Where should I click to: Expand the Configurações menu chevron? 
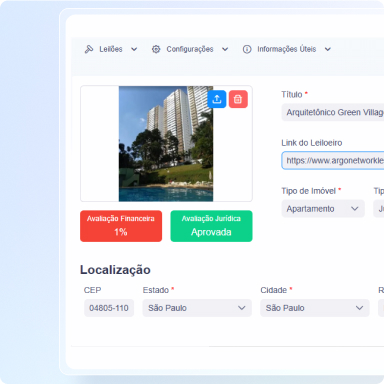[225, 49]
